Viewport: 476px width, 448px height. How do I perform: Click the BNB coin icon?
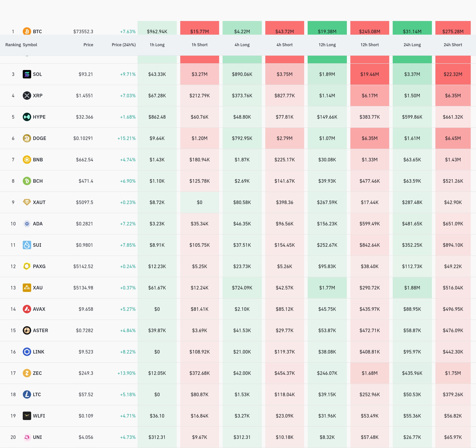[x=27, y=159]
